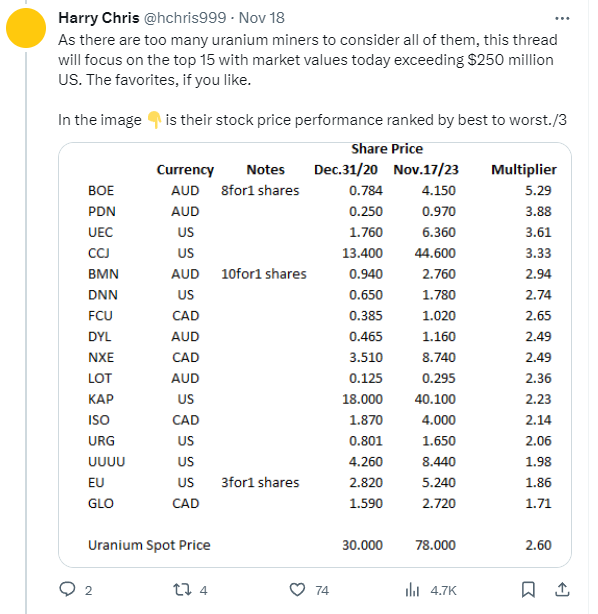Open the share price table image
Image resolution: width=598 pixels, height=614 pixels.
(x=315, y=355)
